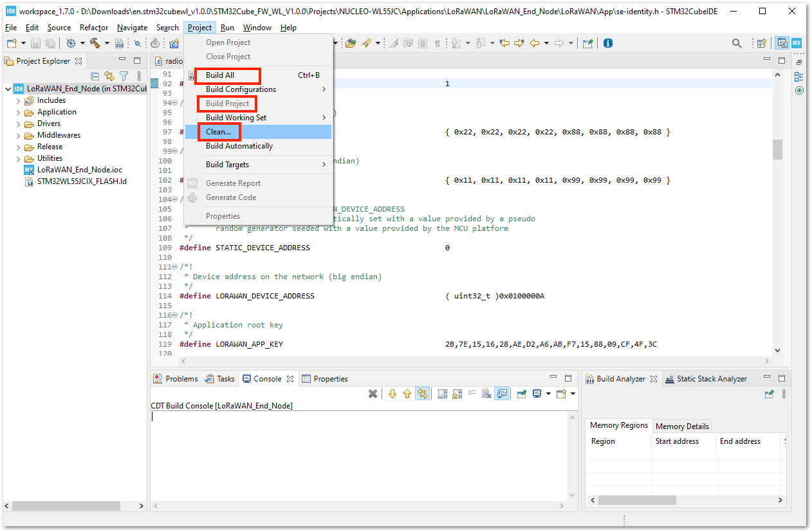812x532 pixels.
Task: Switch to the C/C++ perspective icon
Action: 782,43
